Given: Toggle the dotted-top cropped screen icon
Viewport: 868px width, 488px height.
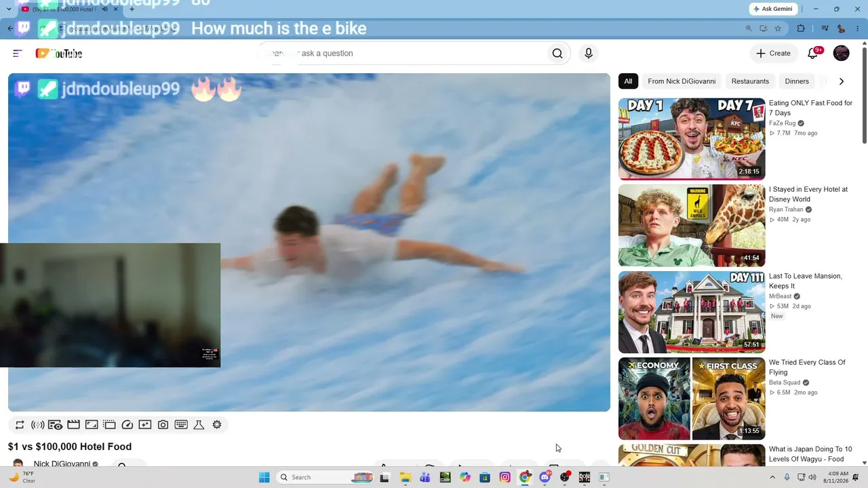Looking at the screenshot, I should coord(109,425).
